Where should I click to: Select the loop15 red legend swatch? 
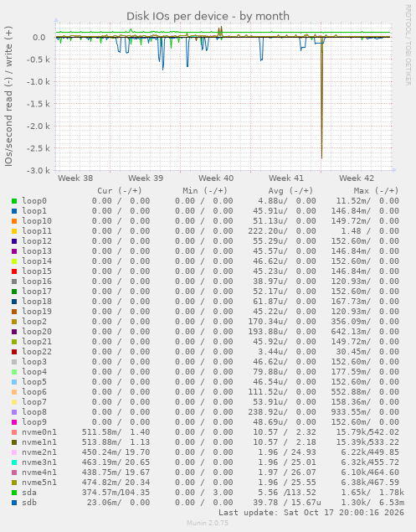click(x=14, y=271)
